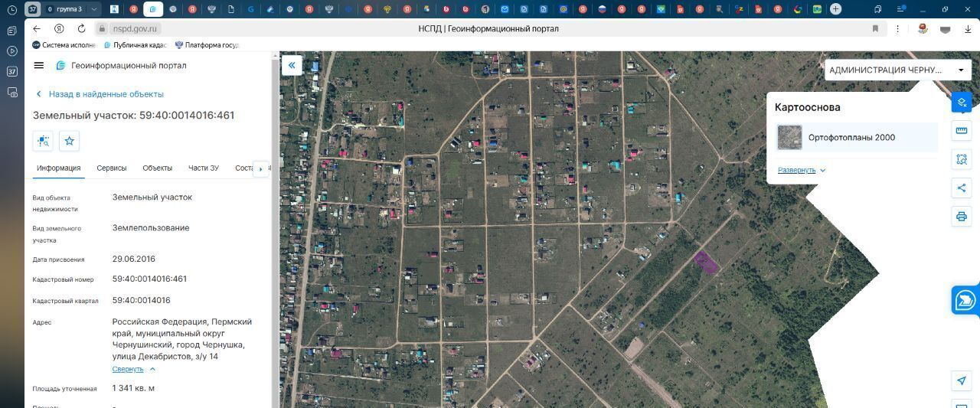This screenshot has width=980, height=408.
Task: Click the left panel vertical scrollbar
Action: coord(276,230)
